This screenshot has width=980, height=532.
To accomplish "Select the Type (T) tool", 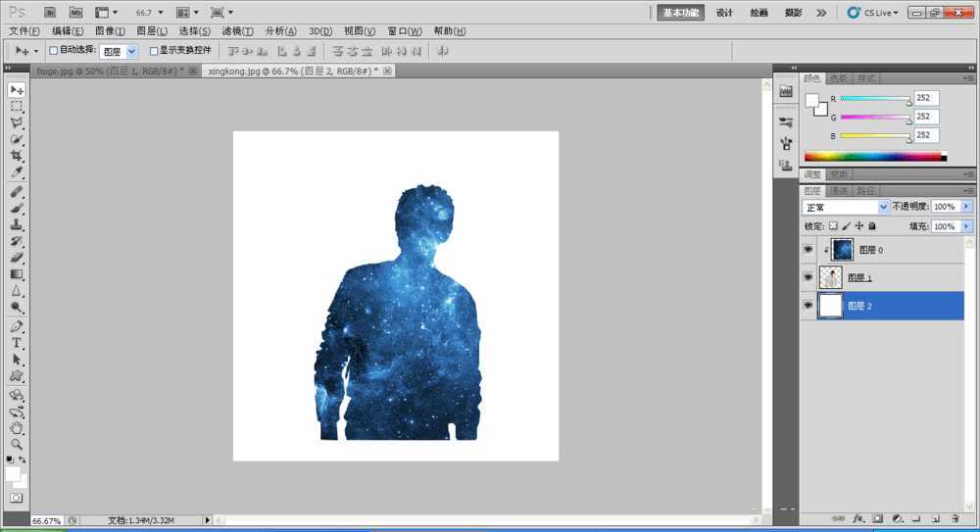I will pyautogui.click(x=17, y=343).
